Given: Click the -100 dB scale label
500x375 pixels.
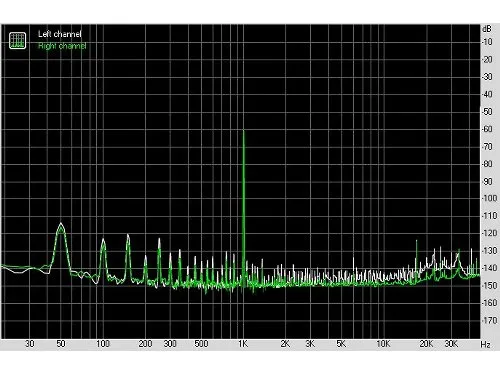Looking at the screenshot, I should click(489, 198).
